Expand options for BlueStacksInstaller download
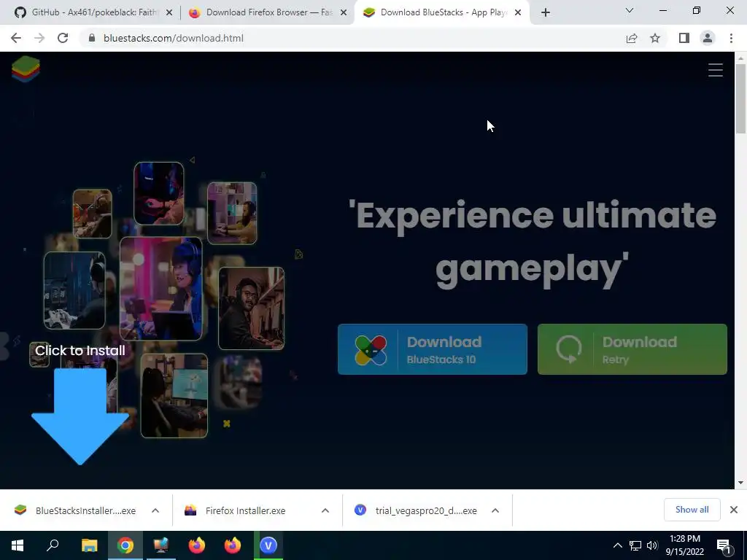The height and width of the screenshot is (560, 747). [155, 510]
